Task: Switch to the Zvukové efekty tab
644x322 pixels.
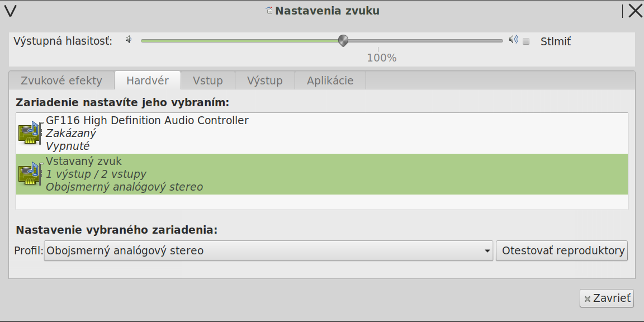Action: click(61, 80)
